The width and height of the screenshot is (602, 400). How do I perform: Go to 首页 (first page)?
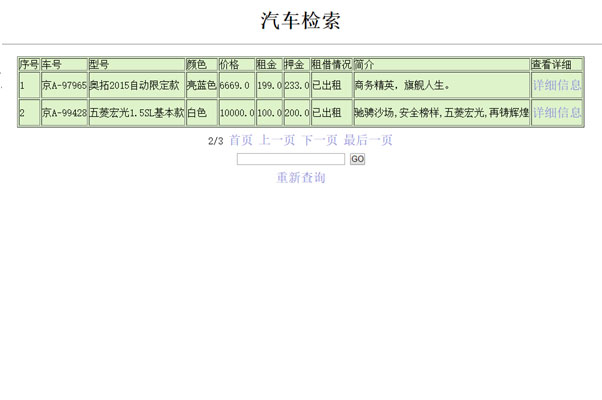[241, 140]
